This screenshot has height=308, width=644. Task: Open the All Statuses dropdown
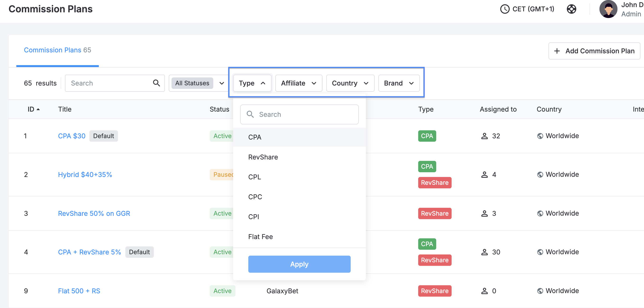pyautogui.click(x=199, y=83)
